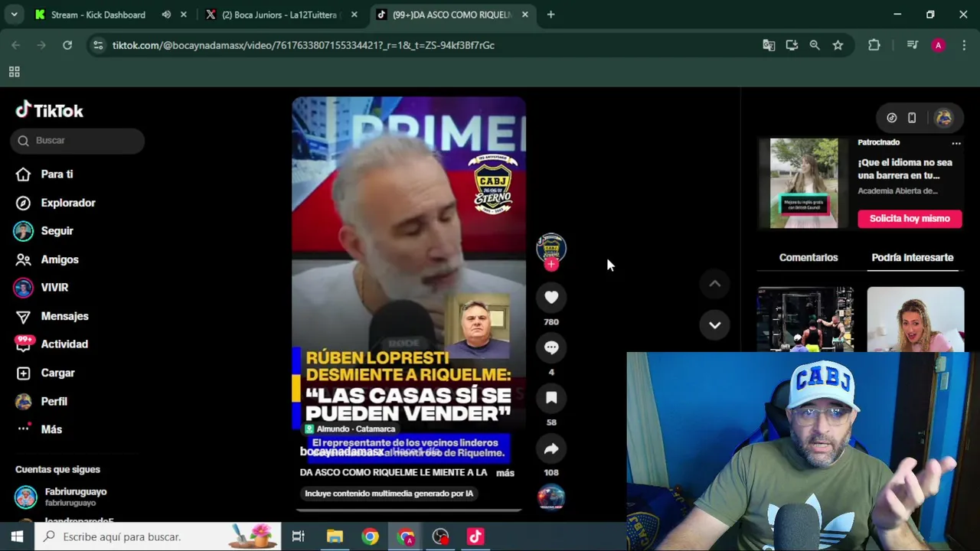Open Windows Start menu
The image size is (980, 551).
(17, 536)
